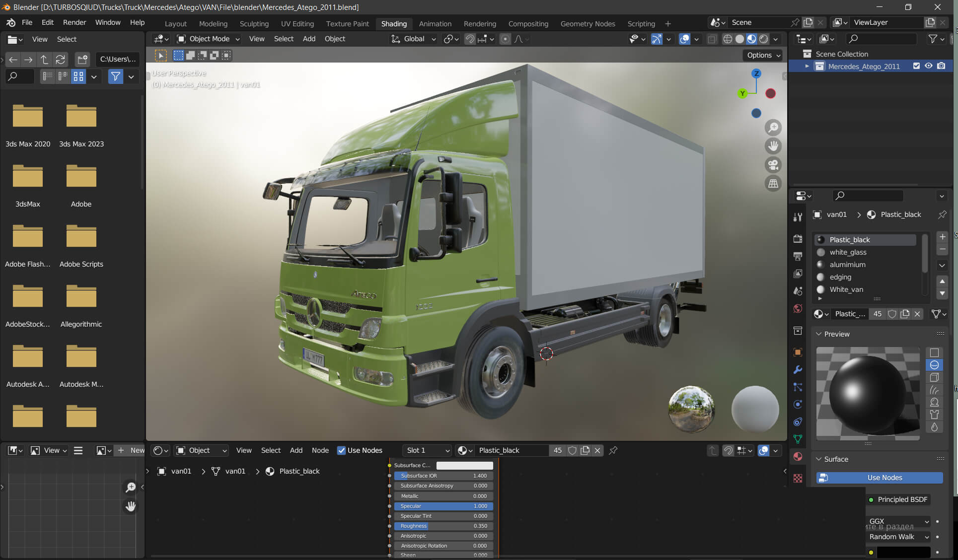This screenshot has height=560, width=958.
Task: Open World properties tab icon
Action: (798, 308)
